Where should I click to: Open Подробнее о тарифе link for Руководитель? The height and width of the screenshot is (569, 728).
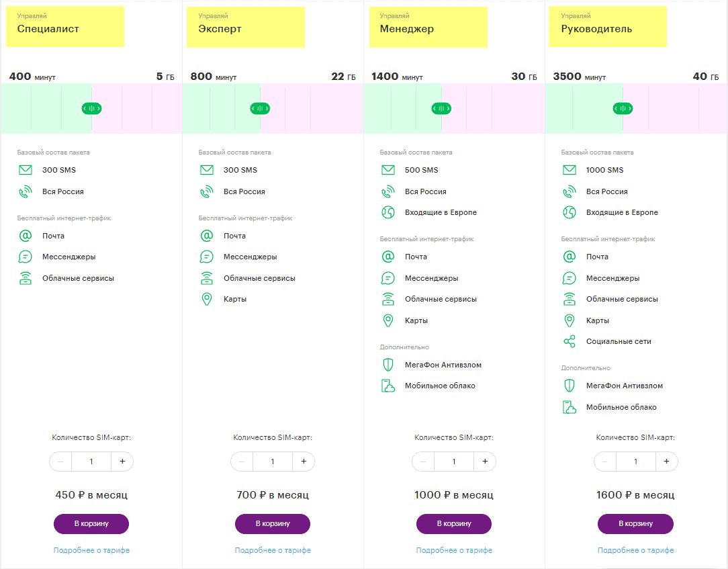point(635,550)
